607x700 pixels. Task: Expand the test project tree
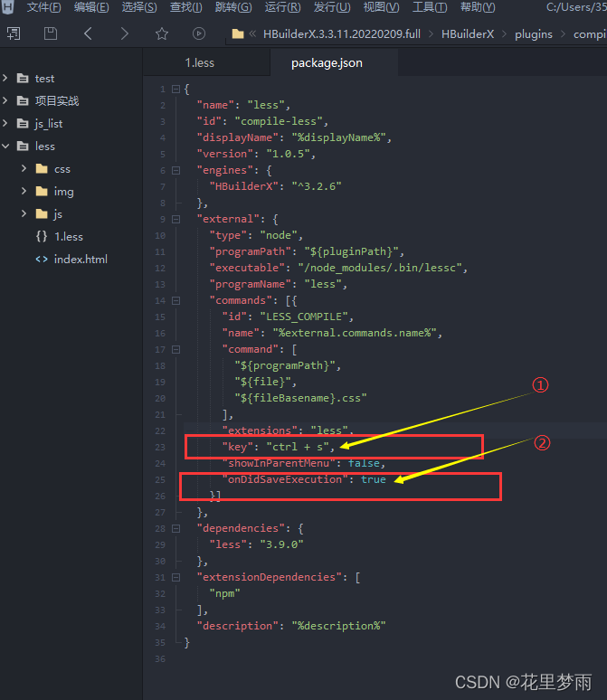pos(5,78)
